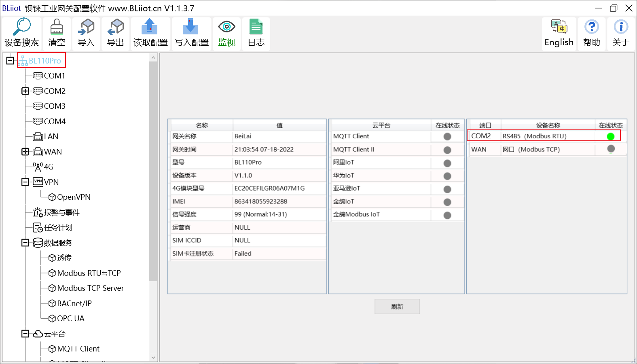Click the gray MQTT Client status indicator
The height and width of the screenshot is (364, 637).
pyautogui.click(x=447, y=137)
